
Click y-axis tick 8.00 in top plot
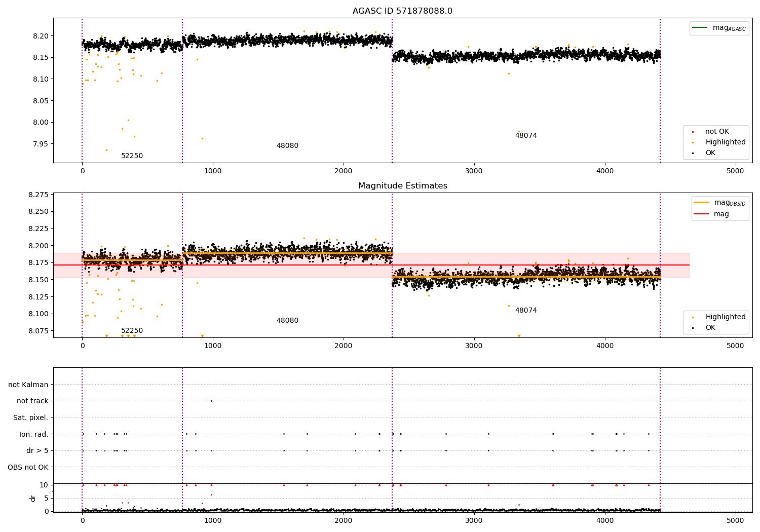click(x=42, y=122)
